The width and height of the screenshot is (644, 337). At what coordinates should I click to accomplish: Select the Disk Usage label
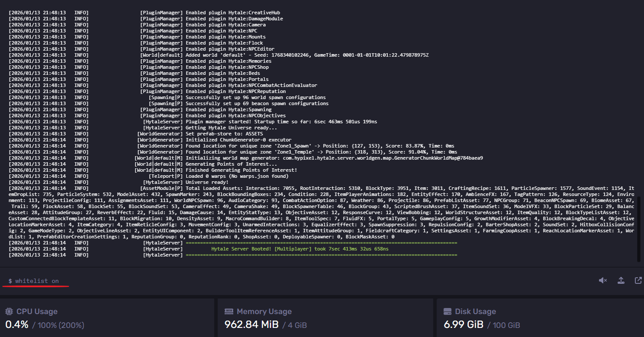coord(475,311)
